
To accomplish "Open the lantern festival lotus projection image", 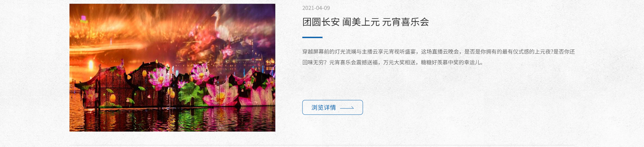I will (x=172, y=68).
